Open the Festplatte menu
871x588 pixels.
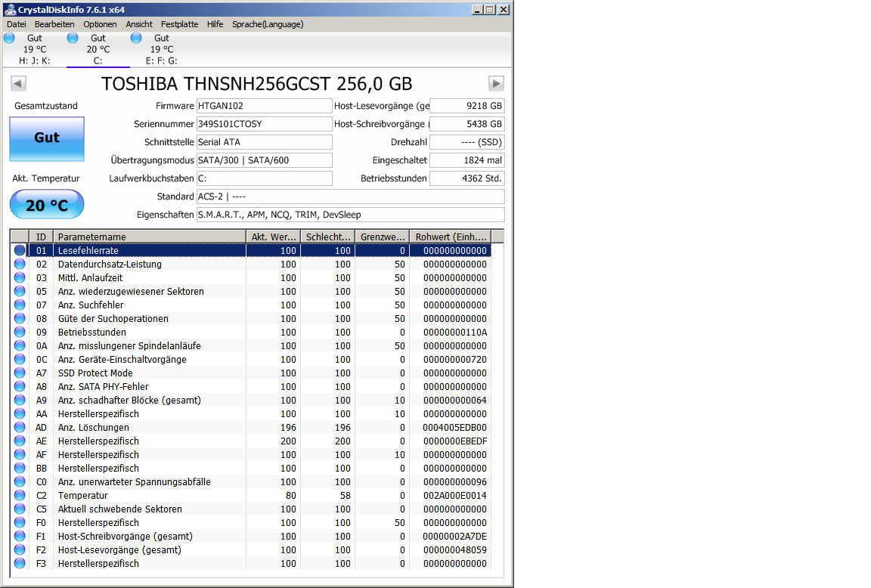point(179,24)
